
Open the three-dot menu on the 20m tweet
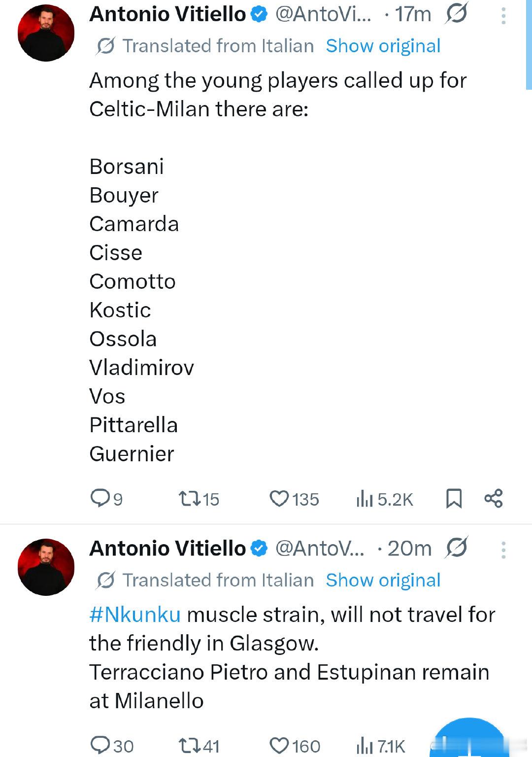(x=503, y=550)
